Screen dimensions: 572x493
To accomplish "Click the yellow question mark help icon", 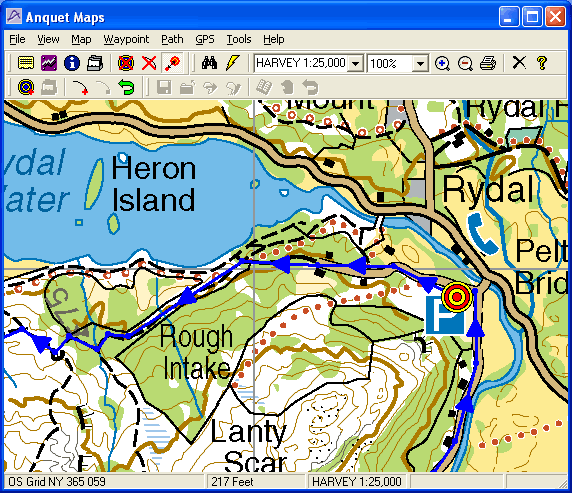I will [542, 63].
